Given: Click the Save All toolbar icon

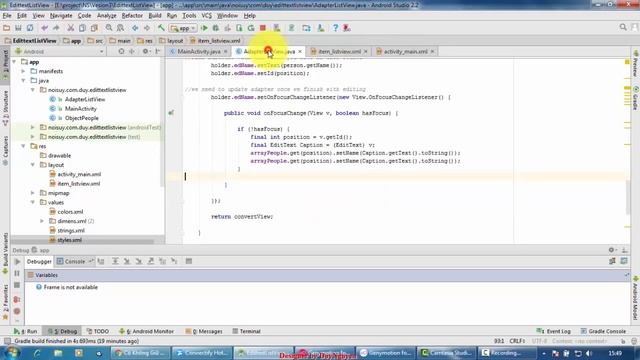Looking at the screenshot, I should (18, 28).
